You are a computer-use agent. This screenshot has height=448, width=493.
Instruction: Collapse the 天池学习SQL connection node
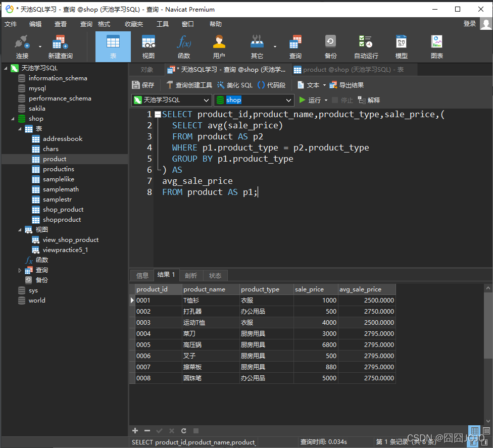(x=6, y=68)
